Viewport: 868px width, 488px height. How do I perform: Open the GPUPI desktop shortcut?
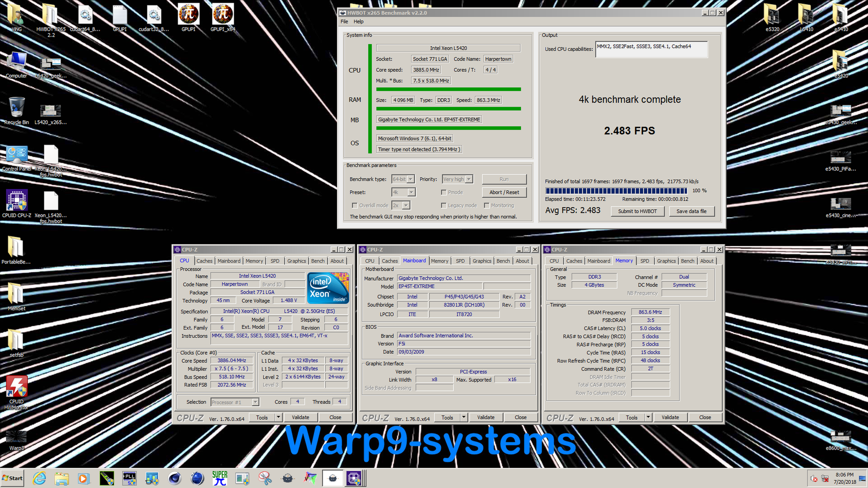189,18
